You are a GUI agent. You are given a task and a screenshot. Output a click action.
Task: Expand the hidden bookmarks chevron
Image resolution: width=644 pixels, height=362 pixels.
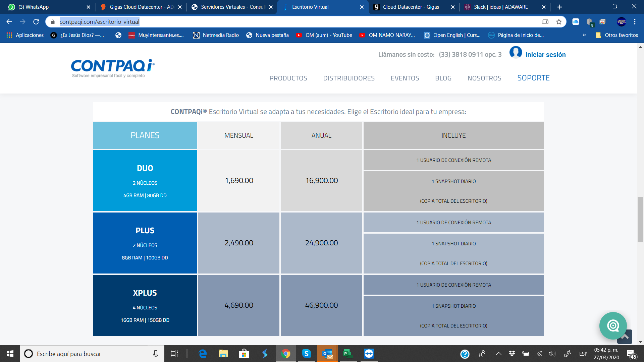(x=584, y=35)
